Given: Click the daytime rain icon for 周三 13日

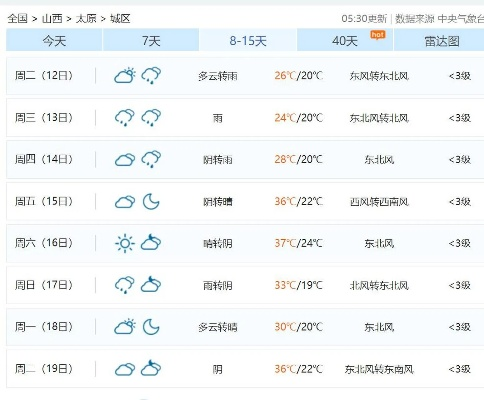Looking at the screenshot, I should coord(125,118).
